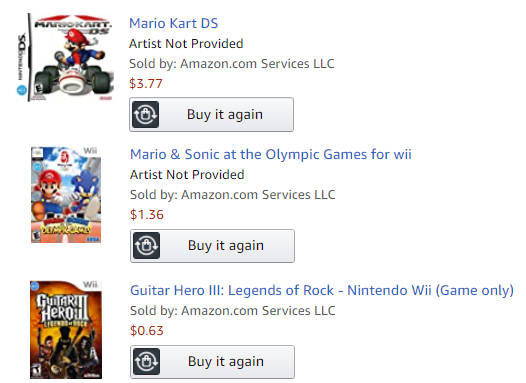Click the seller line under Guitar Hero III
This screenshot has width=526, height=383.
pos(232,311)
